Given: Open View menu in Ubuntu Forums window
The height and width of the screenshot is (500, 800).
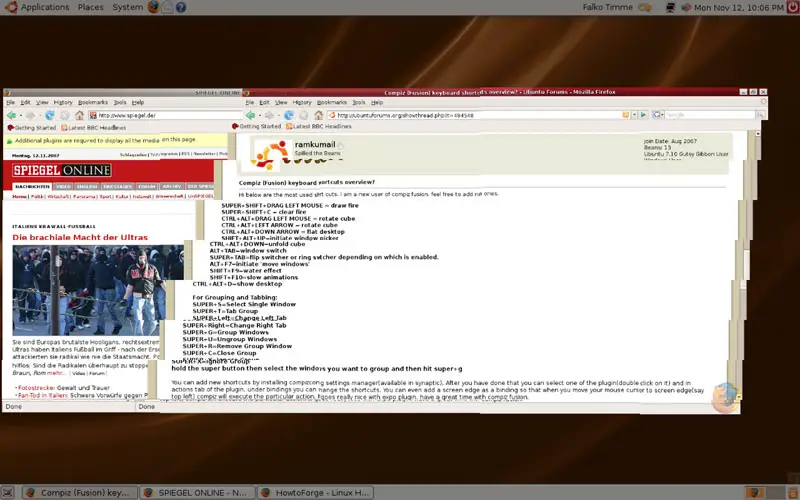Looking at the screenshot, I should [281, 102].
